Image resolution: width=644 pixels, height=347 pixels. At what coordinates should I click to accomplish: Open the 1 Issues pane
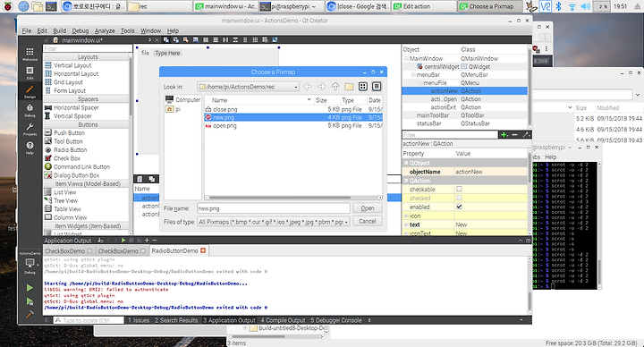(139, 320)
